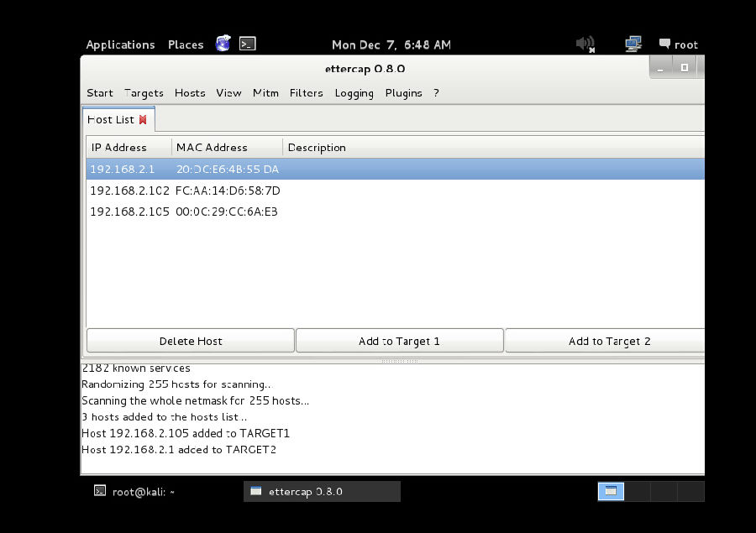The image size is (756, 533).
Task: Open the Mitm menu
Action: click(265, 93)
